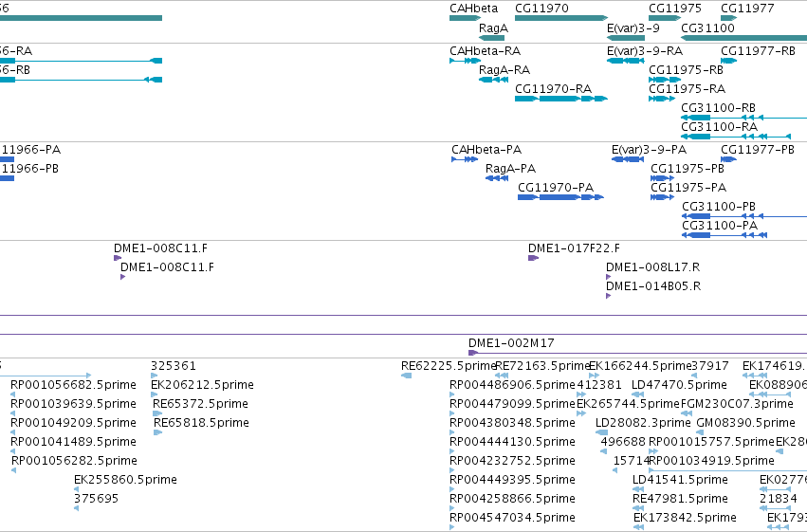Select the CG31100 gene bar in the top track
Screen dimensions: 807x532
tap(743, 38)
